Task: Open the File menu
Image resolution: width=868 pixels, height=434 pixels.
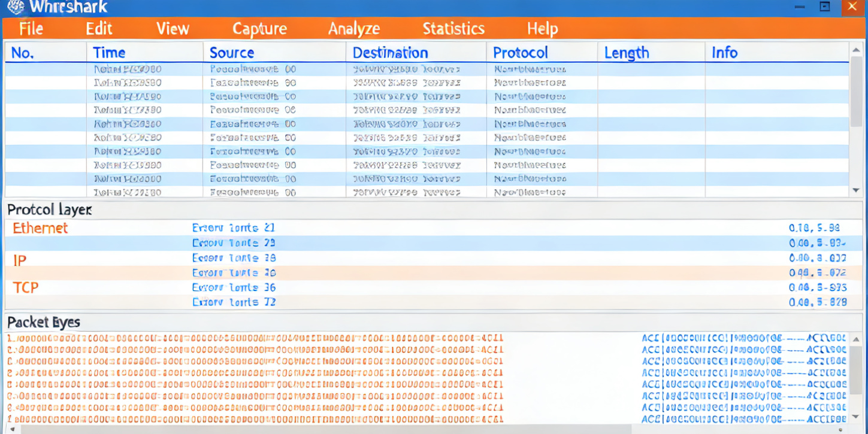Action: 31,29
